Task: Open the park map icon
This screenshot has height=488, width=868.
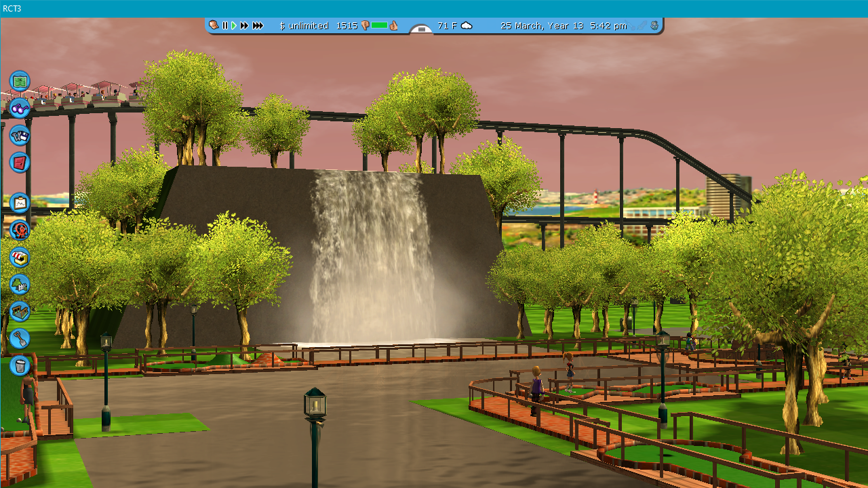Action: point(20,81)
